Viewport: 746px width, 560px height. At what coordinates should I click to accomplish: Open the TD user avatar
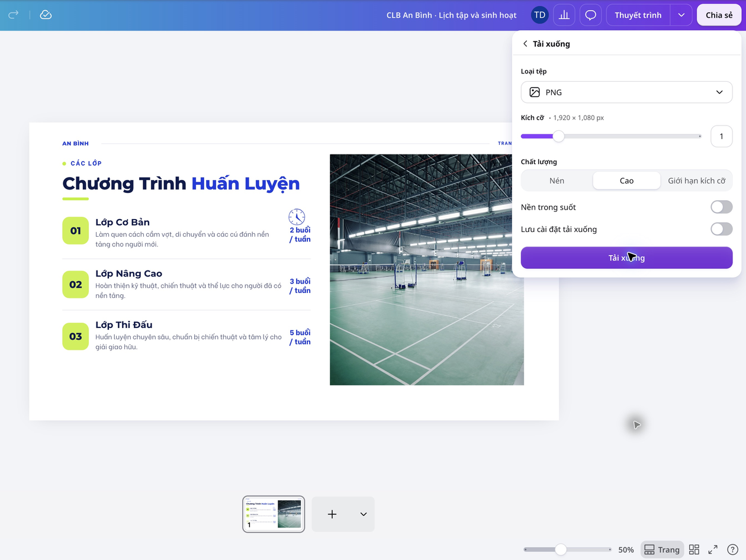539,15
